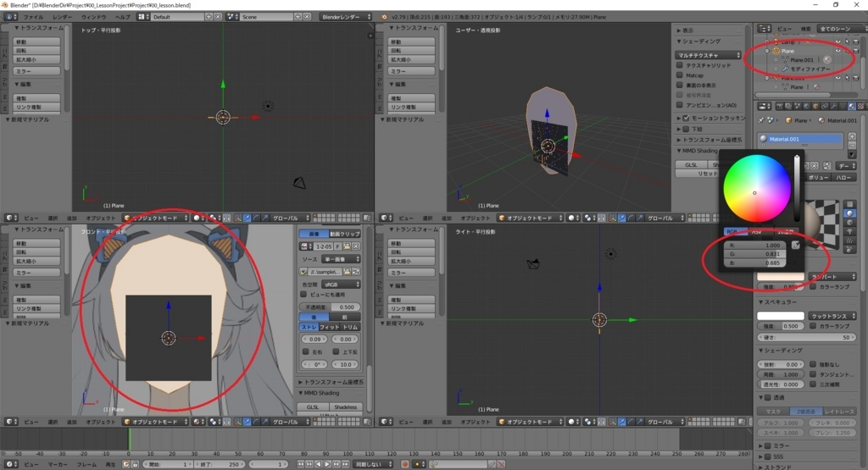Image resolution: width=868 pixels, height=470 pixels.
Task: Remove the material slot with minus button
Action: pyautogui.click(x=852, y=145)
